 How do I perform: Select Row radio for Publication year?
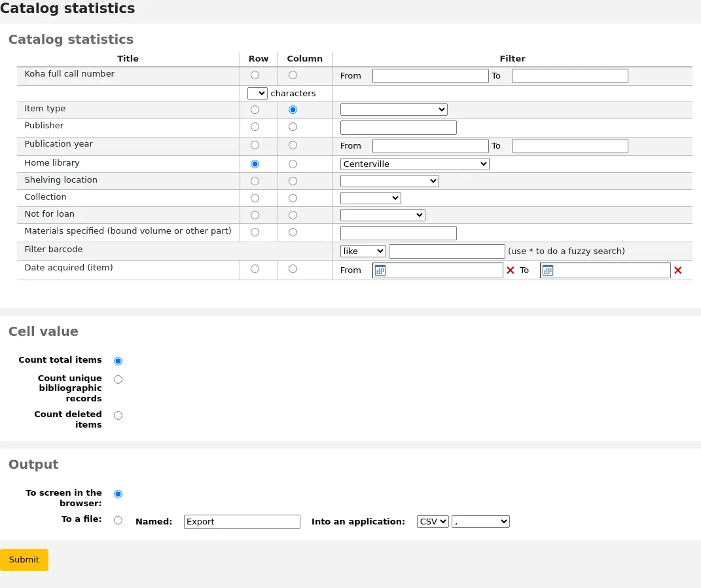[255, 145]
